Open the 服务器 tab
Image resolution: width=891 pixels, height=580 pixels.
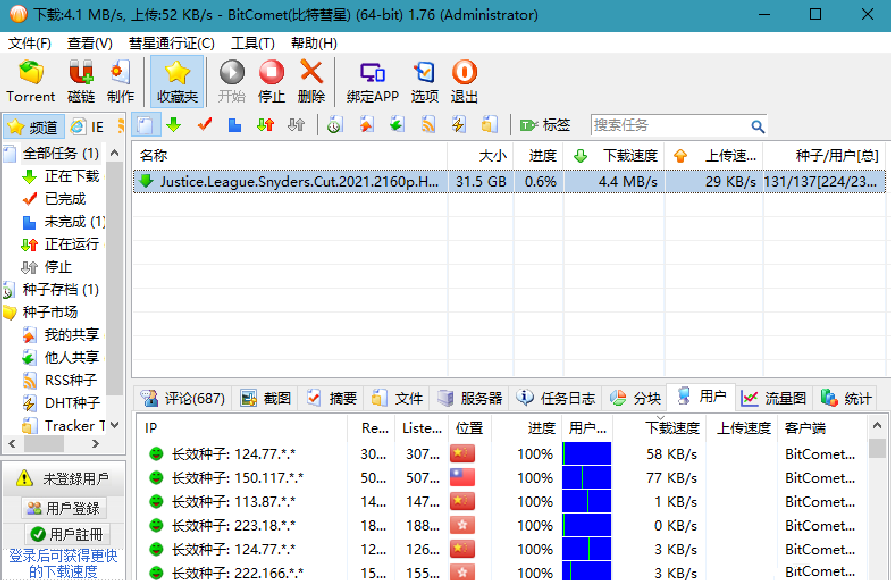click(470, 399)
